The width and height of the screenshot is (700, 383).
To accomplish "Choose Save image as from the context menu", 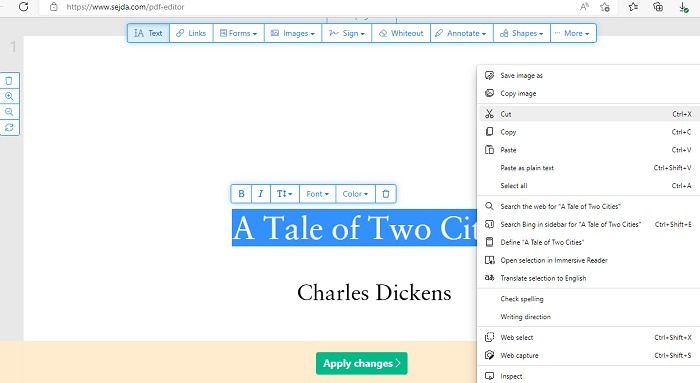I will (x=588, y=75).
